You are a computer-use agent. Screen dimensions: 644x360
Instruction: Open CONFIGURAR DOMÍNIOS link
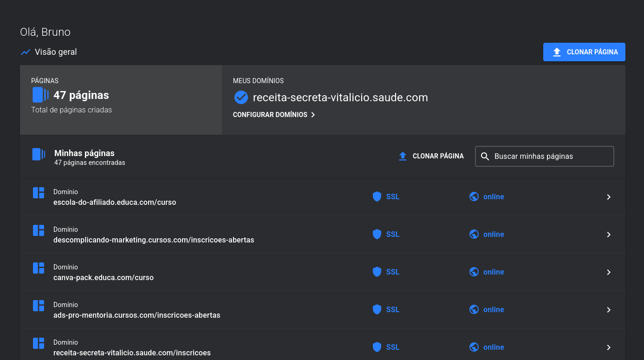[x=274, y=115]
